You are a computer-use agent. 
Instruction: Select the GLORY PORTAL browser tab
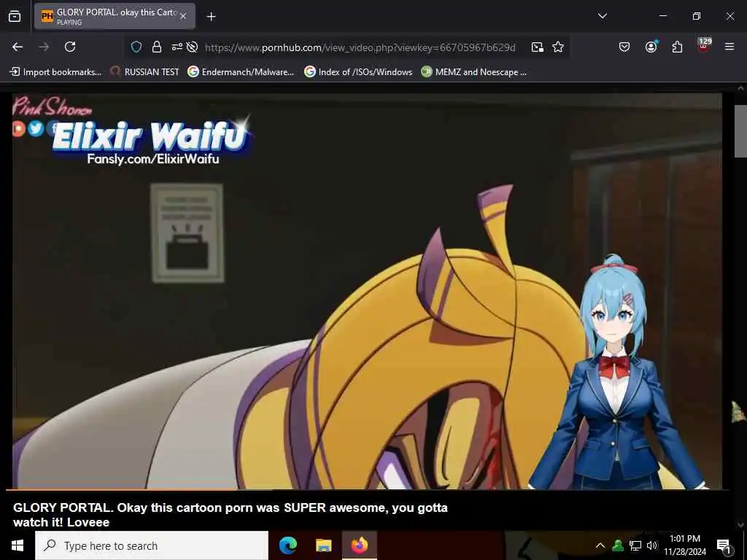coord(115,16)
